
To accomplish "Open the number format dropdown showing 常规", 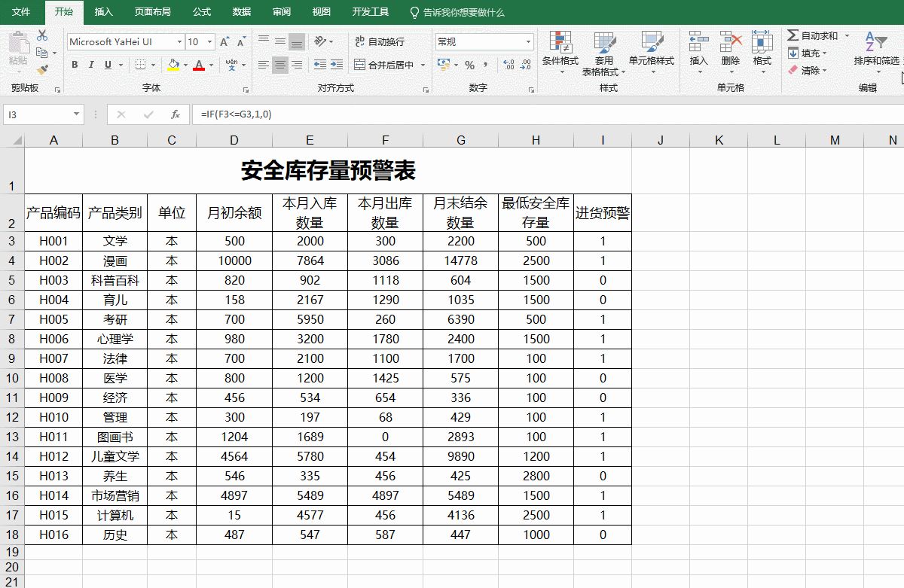I will pyautogui.click(x=482, y=41).
